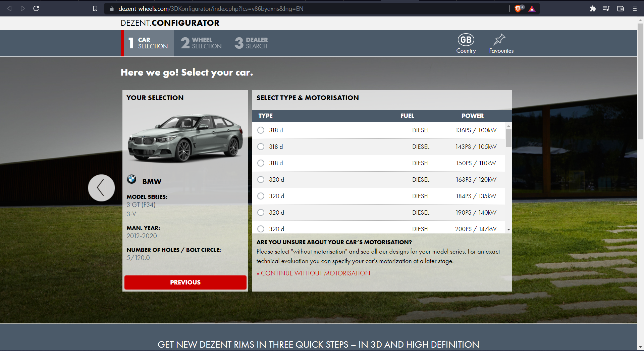Screen dimensions: 644x351
Task: Open the Brave wallet icon
Action: 621,8
